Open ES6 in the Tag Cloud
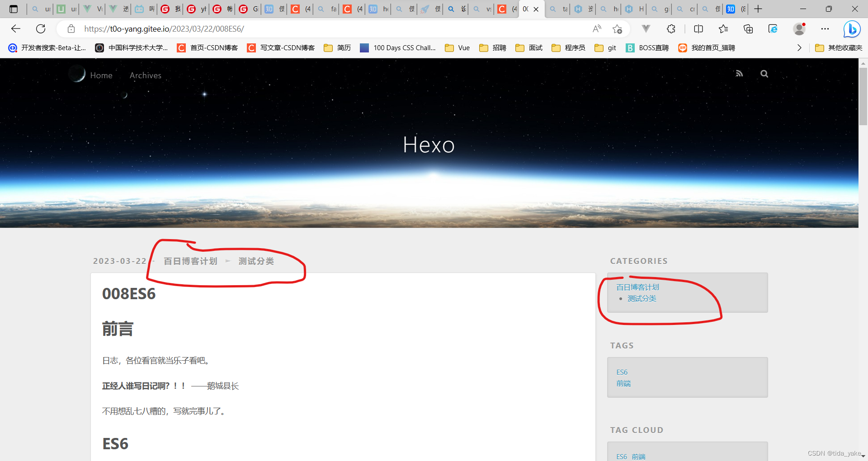The image size is (868, 461). tap(622, 456)
